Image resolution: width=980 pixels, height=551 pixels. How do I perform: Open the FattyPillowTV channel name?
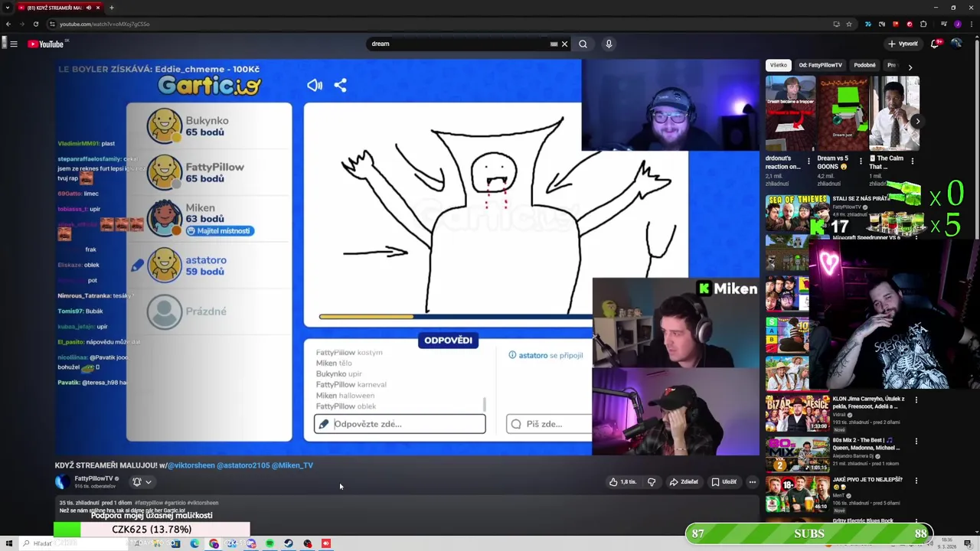(x=93, y=478)
